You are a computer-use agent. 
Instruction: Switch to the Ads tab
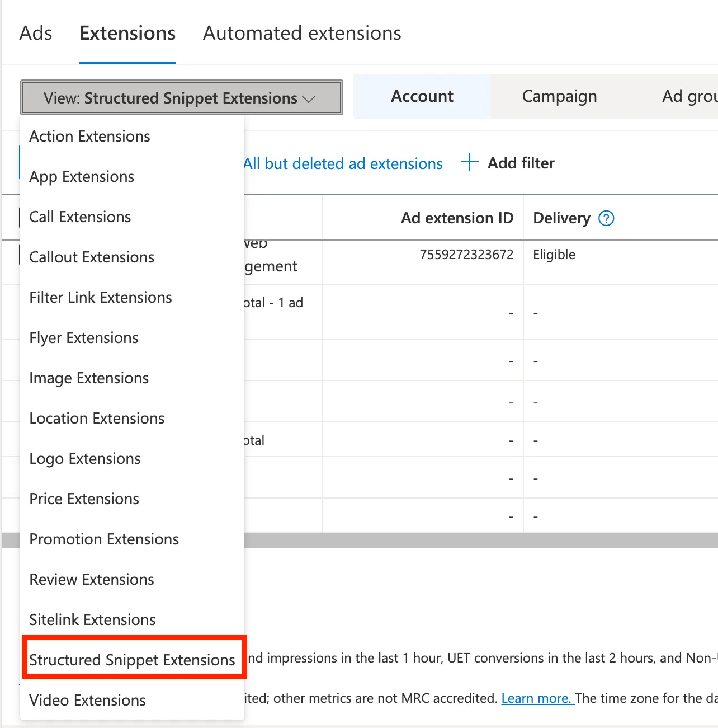coord(36,33)
